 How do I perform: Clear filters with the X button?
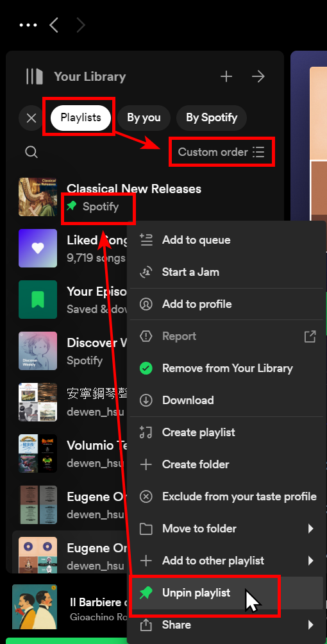coord(31,118)
